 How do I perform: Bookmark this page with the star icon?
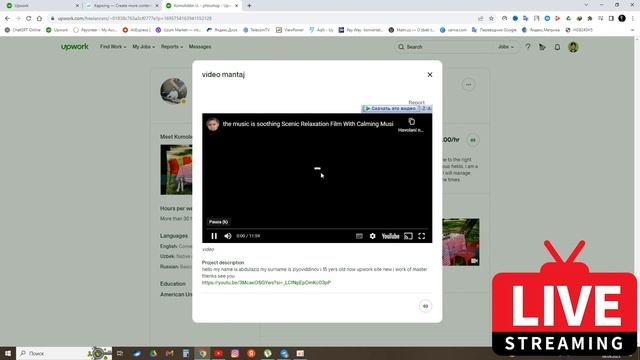tap(491, 18)
